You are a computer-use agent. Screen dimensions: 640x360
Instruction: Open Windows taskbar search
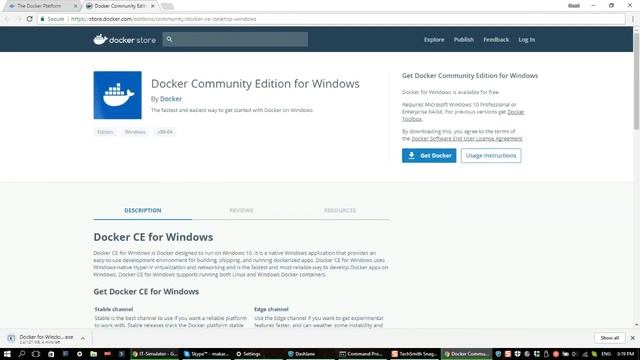22,354
